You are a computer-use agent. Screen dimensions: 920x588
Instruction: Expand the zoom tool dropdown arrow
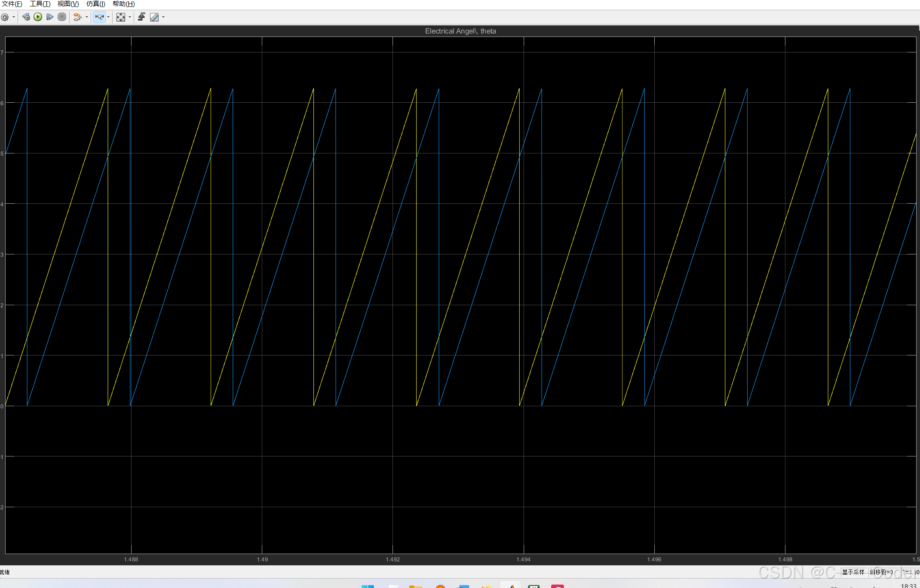tap(108, 17)
